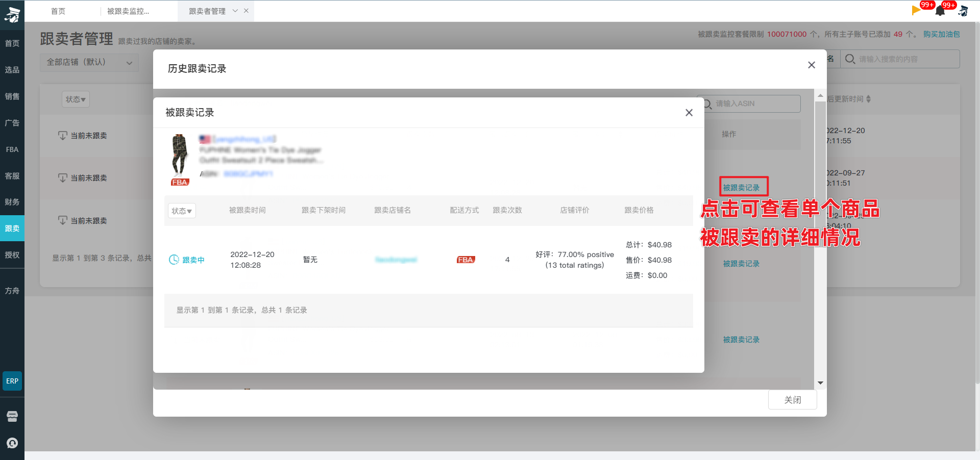Click 跟卖价格 column header
The image size is (980, 460).
click(x=639, y=210)
